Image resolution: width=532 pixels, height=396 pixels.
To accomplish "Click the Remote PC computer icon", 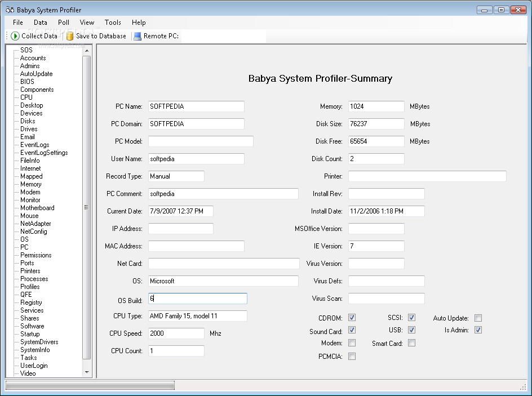I will coord(138,36).
